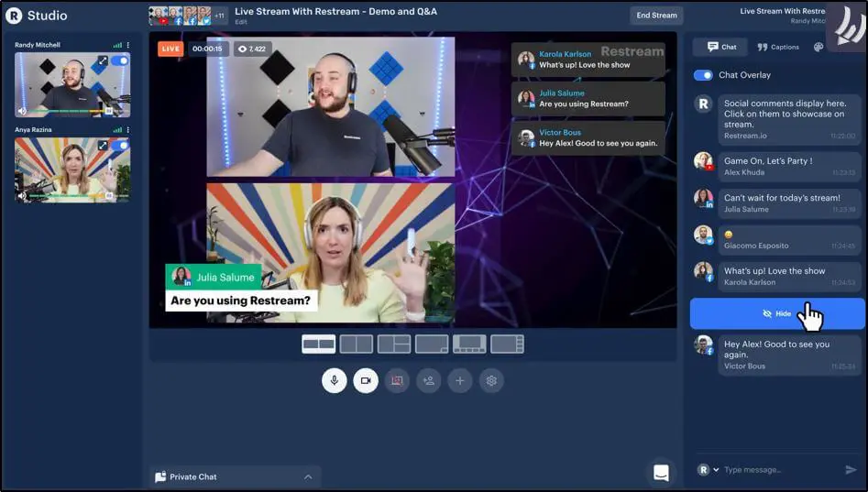The width and height of the screenshot is (868, 492).
Task: Click Anya Razina's signal strength bars
Action: (x=117, y=129)
